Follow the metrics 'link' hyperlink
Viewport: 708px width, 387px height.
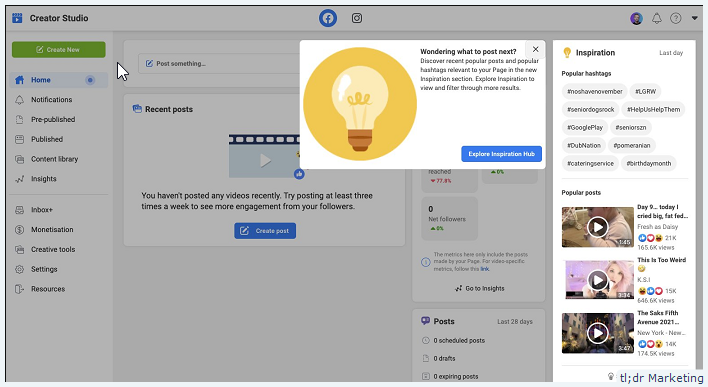click(x=484, y=269)
